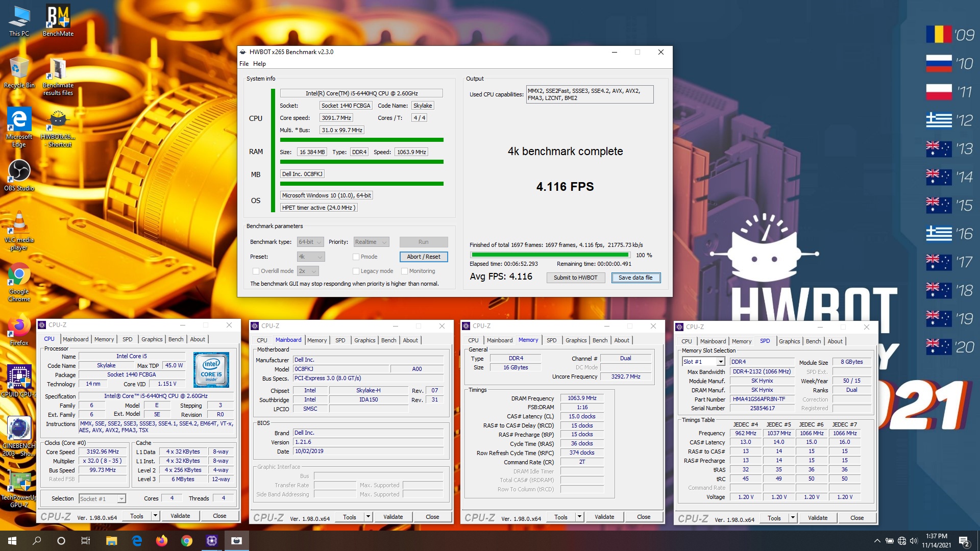The image size is (980, 551).
Task: Open volume control in system tray
Action: (914, 541)
